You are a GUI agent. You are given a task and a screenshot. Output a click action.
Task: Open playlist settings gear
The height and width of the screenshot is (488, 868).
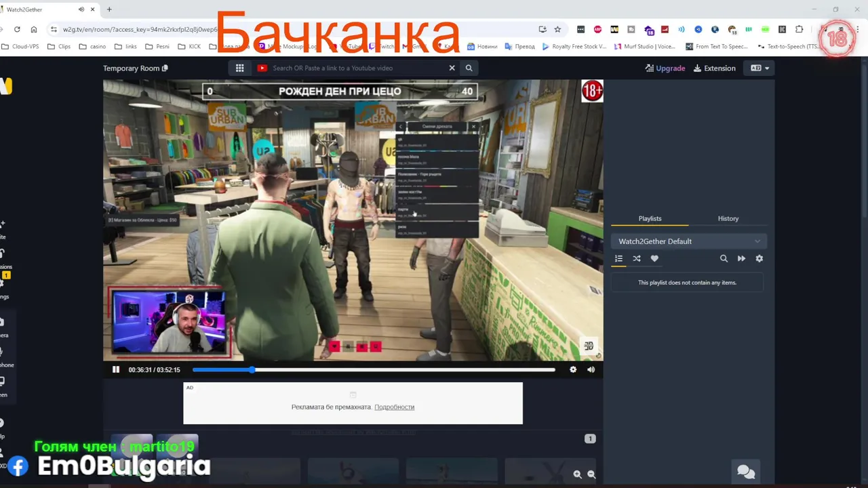(759, 258)
